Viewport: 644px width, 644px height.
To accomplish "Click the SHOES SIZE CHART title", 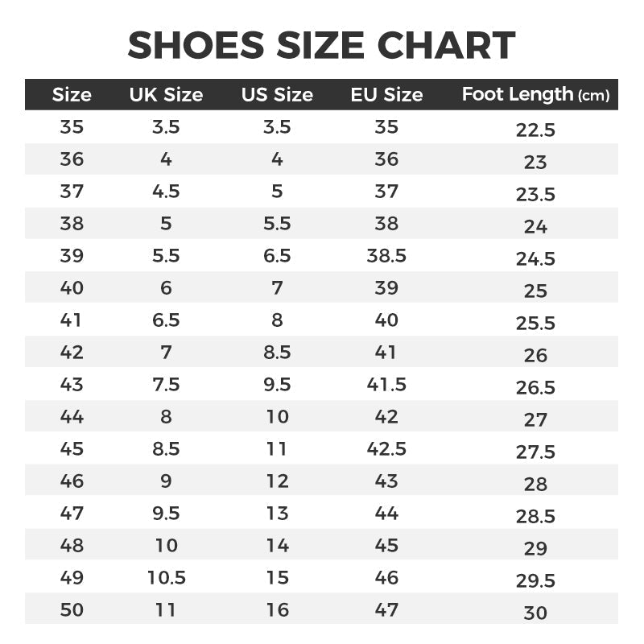I will click(x=321, y=45).
